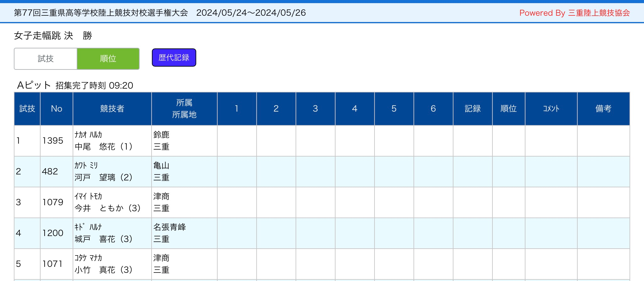This screenshot has height=281, width=644.
Task: Click the コメント column header
Action: [x=551, y=109]
